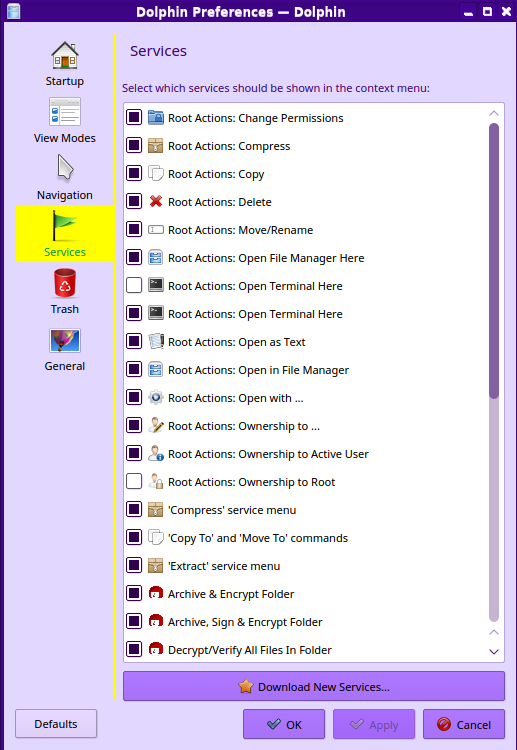Toggle 'Extract' service menu checkbox
The image size is (517, 750).
coord(134,565)
